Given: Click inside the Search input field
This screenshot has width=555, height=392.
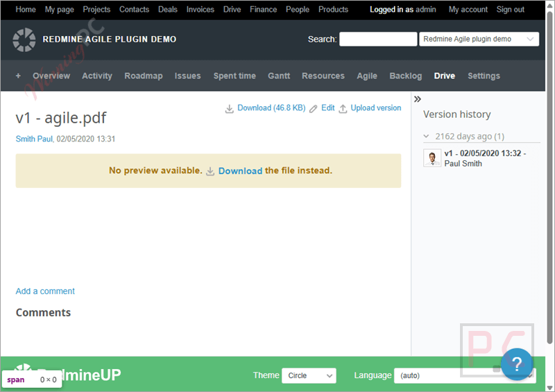Looking at the screenshot, I should pyautogui.click(x=378, y=39).
